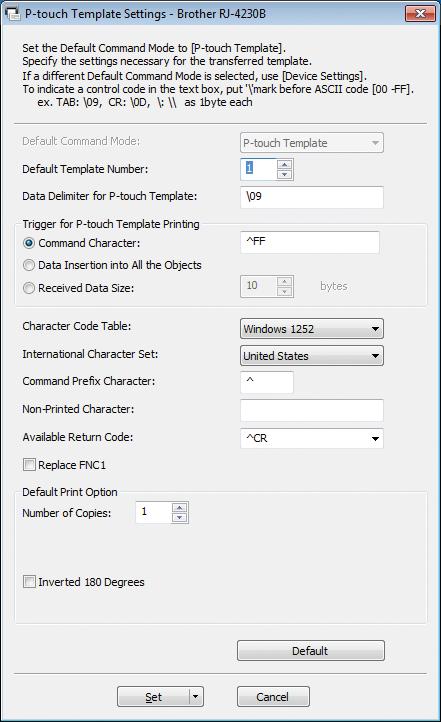
Task: Click the Default Template Number field
Action: pyautogui.click(x=259, y=169)
